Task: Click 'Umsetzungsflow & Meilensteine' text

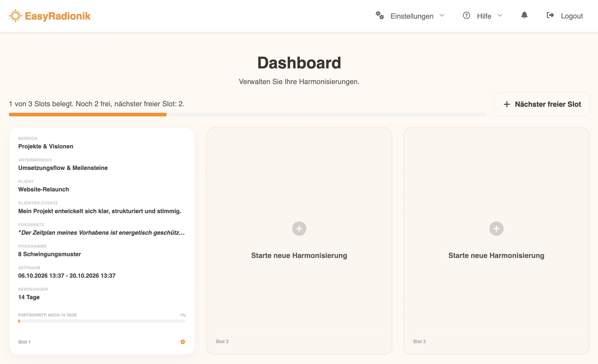Action: (63, 168)
